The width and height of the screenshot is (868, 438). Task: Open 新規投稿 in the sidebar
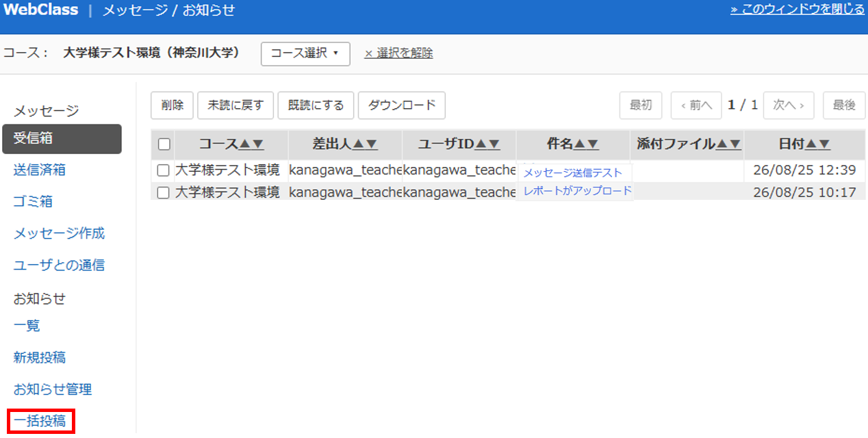coord(40,357)
